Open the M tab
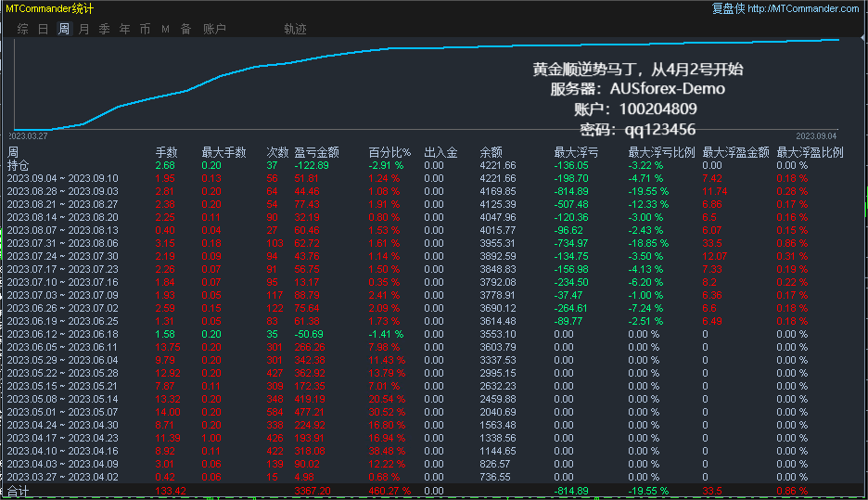Image resolution: width=868 pixels, height=500 pixels. click(165, 29)
